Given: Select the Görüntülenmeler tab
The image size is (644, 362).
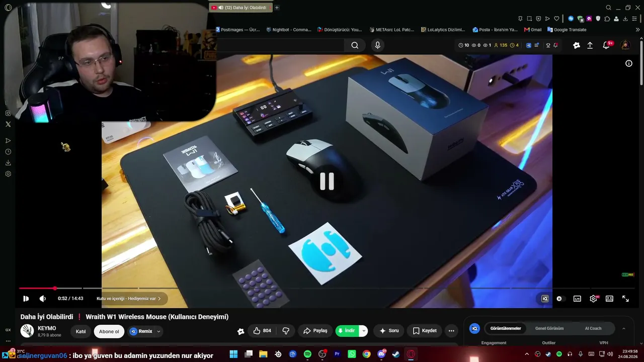Looking at the screenshot, I should pos(506,328).
